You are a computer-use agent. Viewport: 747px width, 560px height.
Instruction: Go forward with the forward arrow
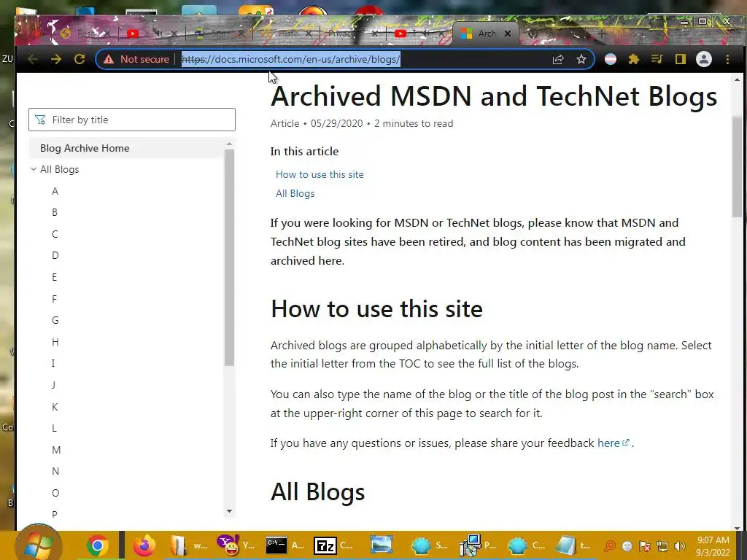click(55, 59)
